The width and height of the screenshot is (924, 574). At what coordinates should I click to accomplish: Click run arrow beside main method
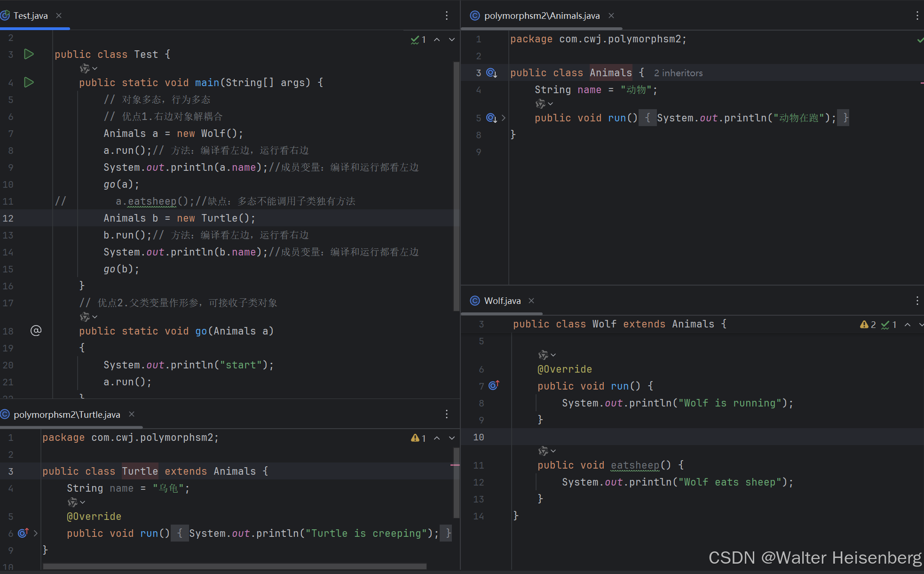tap(29, 82)
